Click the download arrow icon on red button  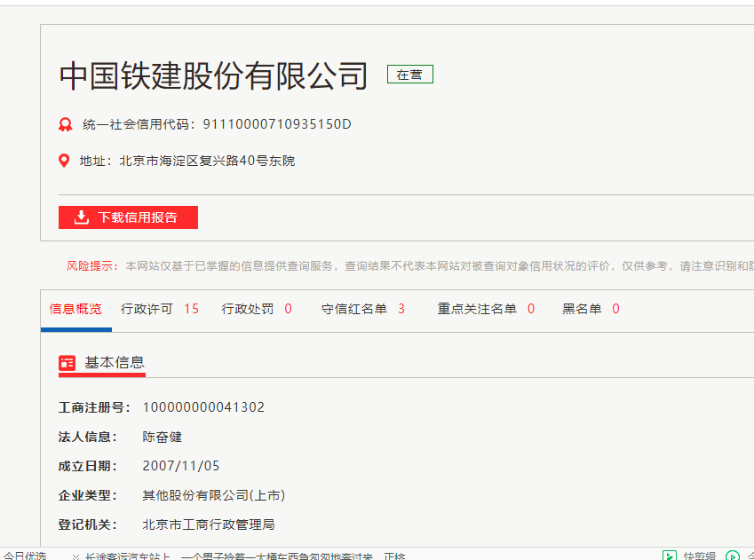pos(82,217)
